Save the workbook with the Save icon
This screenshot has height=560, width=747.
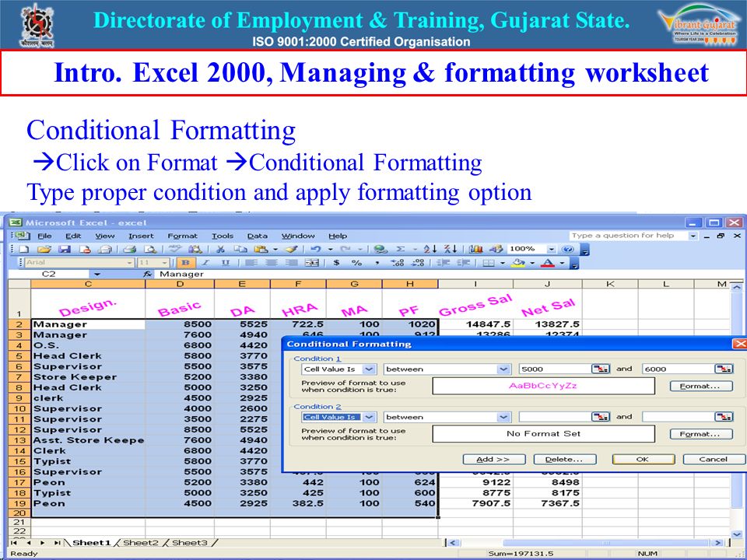(x=65, y=249)
